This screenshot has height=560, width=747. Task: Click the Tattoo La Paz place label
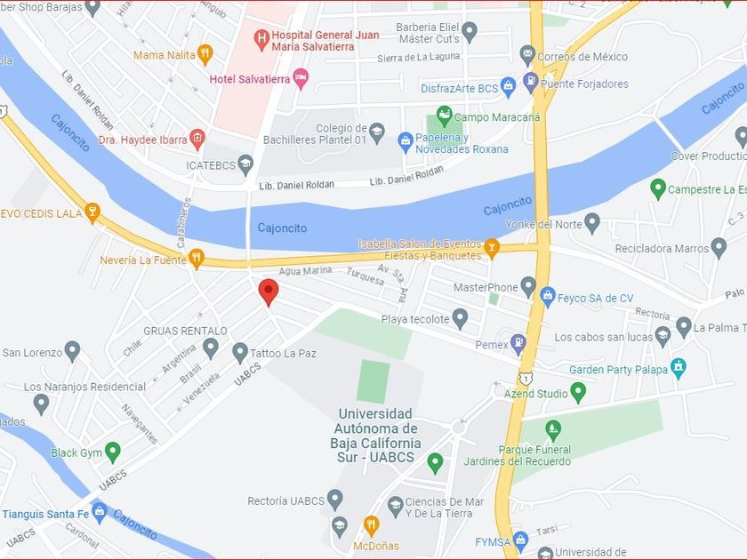[283, 354]
